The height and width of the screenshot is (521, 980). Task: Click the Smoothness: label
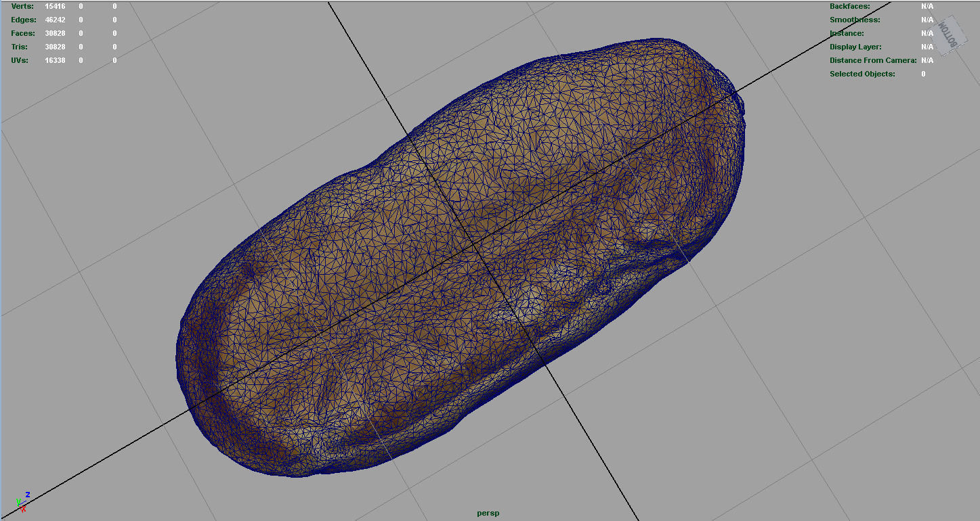point(855,20)
